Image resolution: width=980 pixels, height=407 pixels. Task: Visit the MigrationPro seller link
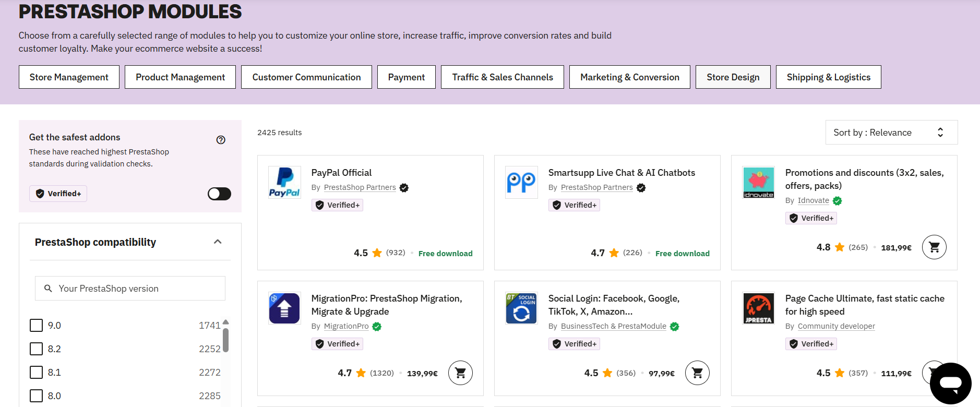[346, 327]
